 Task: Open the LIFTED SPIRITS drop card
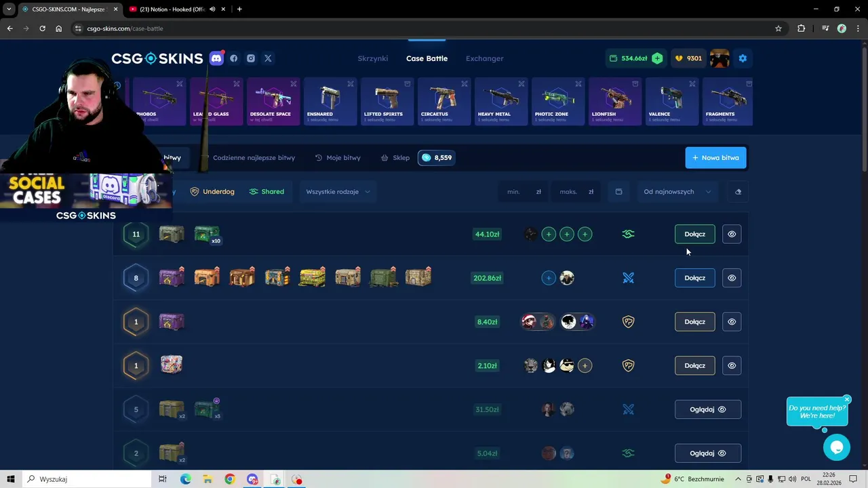point(387,102)
